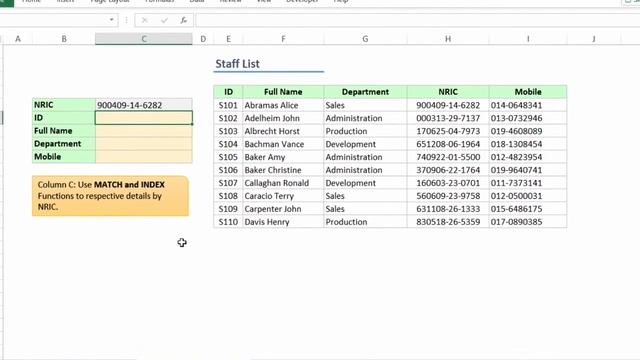Select mobile number 017-0890385
This screenshot has width=640, height=360.
click(x=528, y=222)
